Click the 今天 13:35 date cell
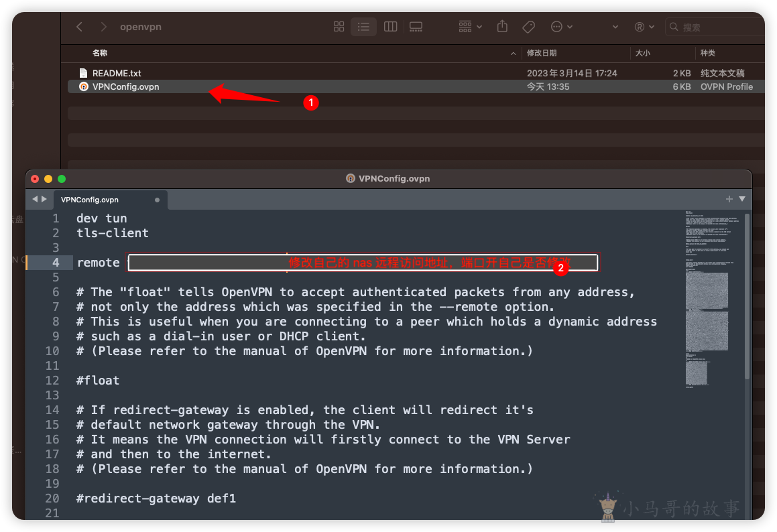Image resolution: width=777 pixels, height=532 pixels. pos(548,86)
